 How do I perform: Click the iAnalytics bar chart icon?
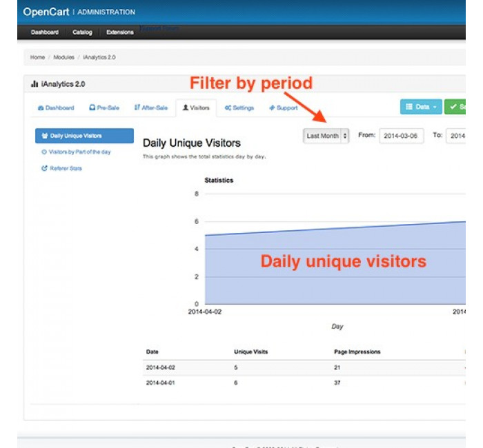34,83
